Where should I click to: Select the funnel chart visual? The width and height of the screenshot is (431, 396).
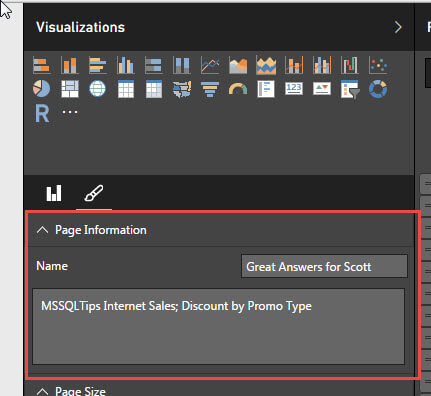tap(210, 89)
